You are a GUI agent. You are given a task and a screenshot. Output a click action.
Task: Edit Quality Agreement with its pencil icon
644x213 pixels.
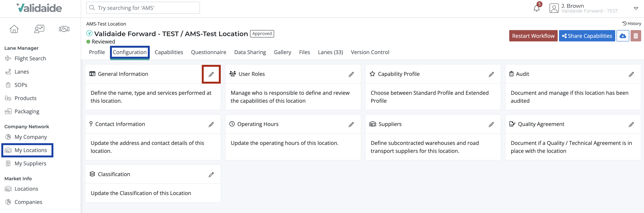[631, 125]
